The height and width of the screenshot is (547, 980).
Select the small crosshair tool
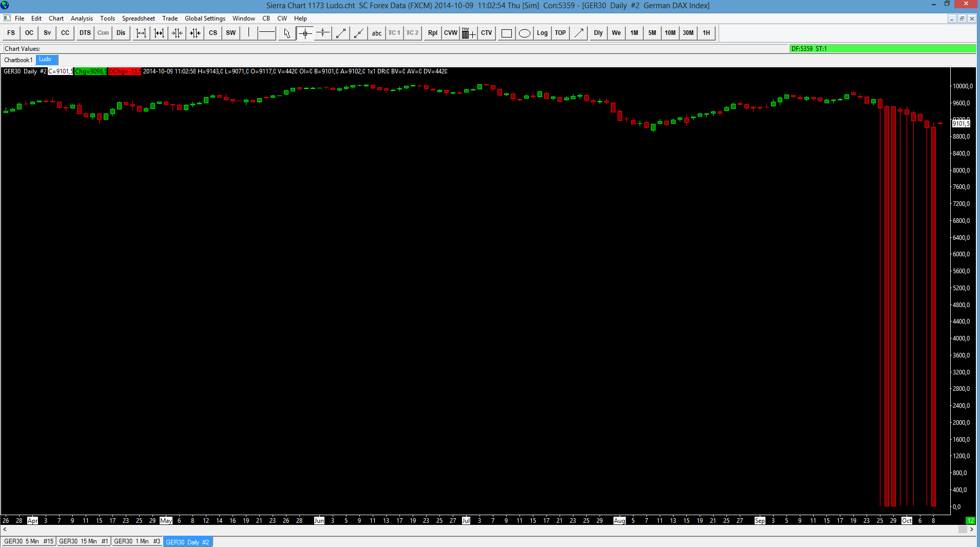point(323,33)
